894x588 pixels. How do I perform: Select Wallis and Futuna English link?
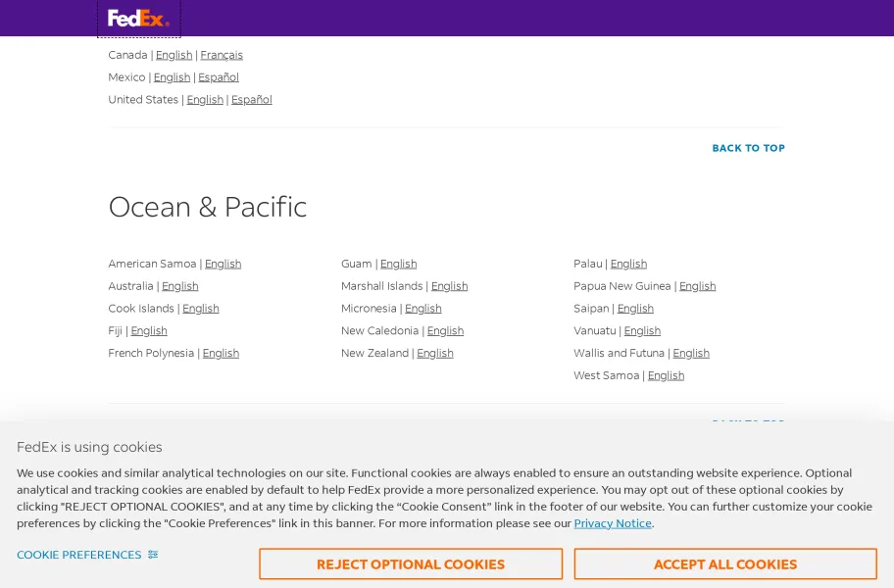coord(691,353)
